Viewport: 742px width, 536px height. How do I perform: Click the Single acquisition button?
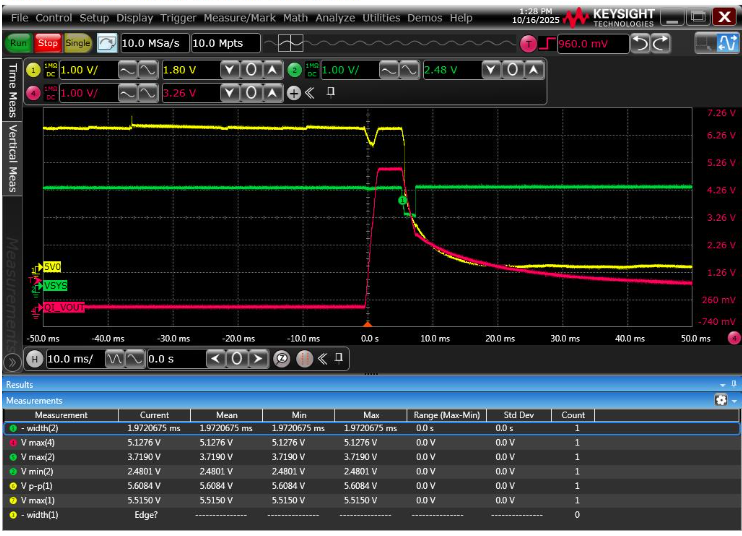pos(78,43)
